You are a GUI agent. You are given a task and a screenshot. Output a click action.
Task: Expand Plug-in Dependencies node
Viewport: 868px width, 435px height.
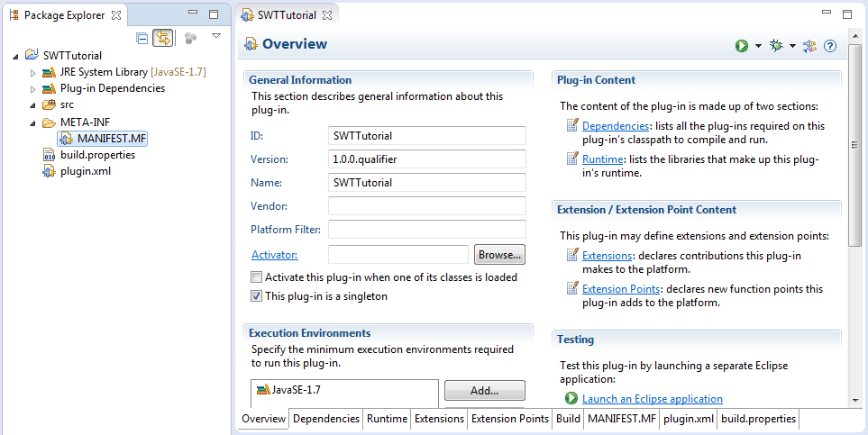[x=32, y=88]
